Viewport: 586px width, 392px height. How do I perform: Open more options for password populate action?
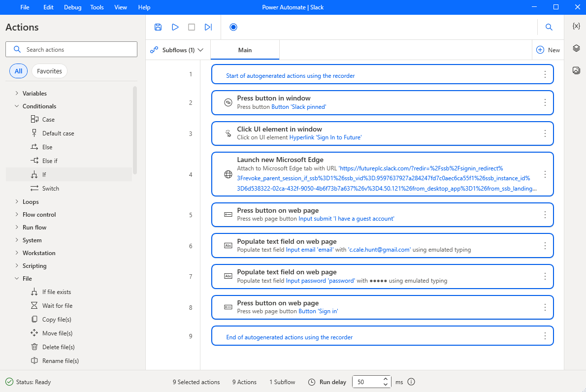(x=545, y=276)
